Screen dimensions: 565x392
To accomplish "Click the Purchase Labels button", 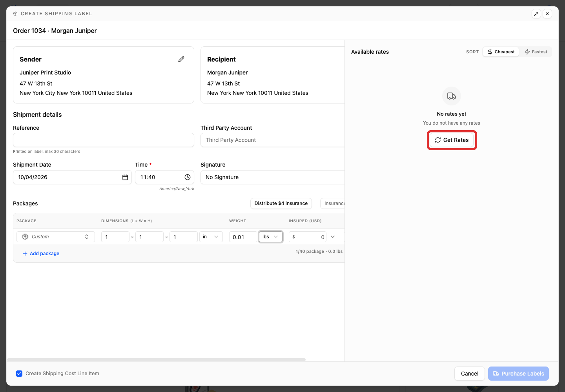I will click(518, 374).
